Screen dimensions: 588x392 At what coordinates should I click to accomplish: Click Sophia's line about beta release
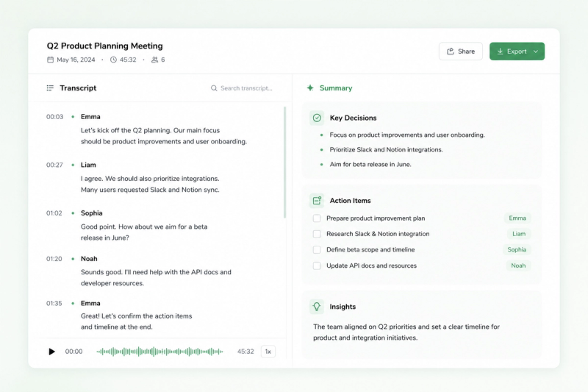144,232
